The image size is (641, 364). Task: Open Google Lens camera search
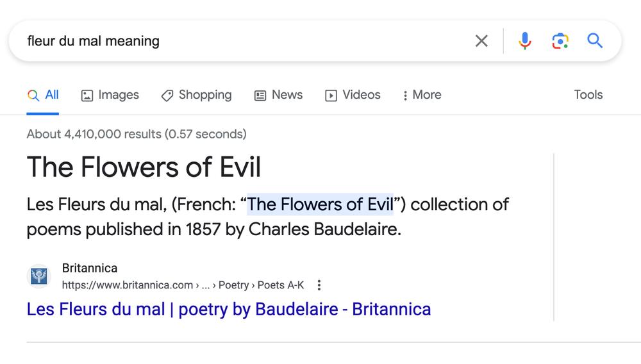point(560,41)
